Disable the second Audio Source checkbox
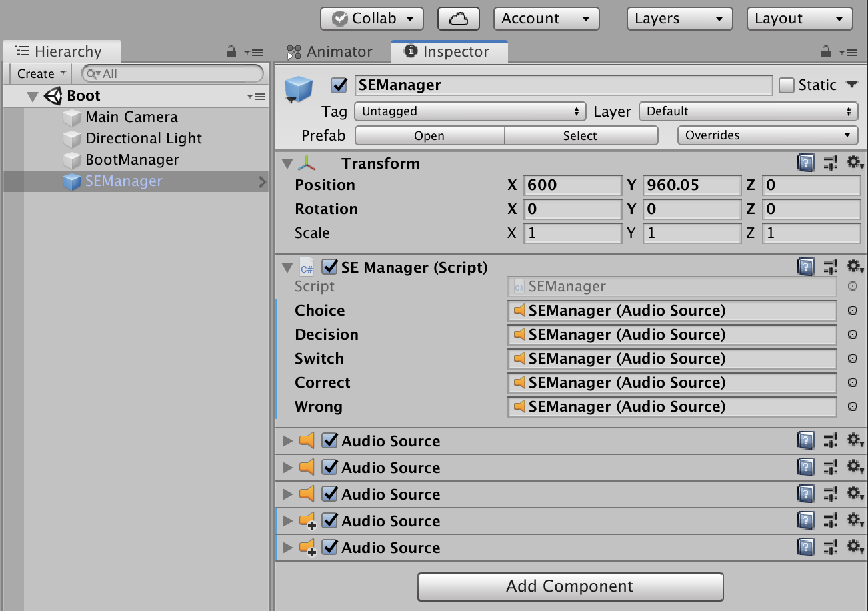 tap(329, 467)
